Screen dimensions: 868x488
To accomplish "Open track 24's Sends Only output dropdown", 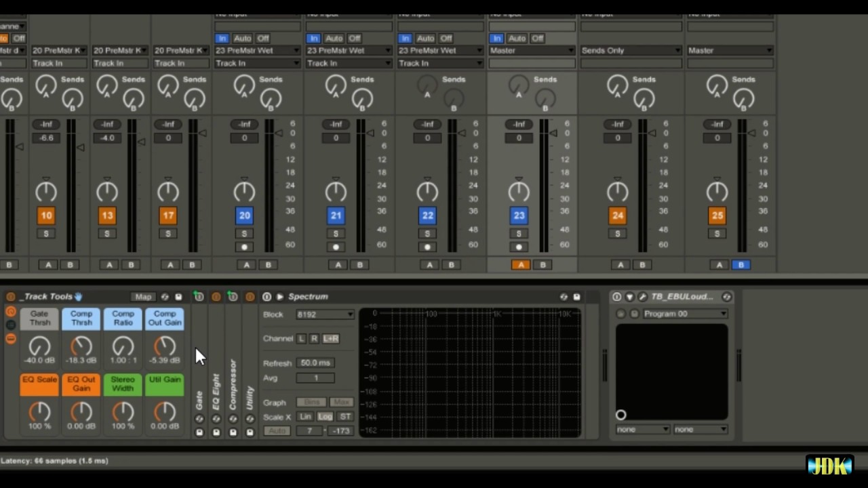I will (x=631, y=51).
